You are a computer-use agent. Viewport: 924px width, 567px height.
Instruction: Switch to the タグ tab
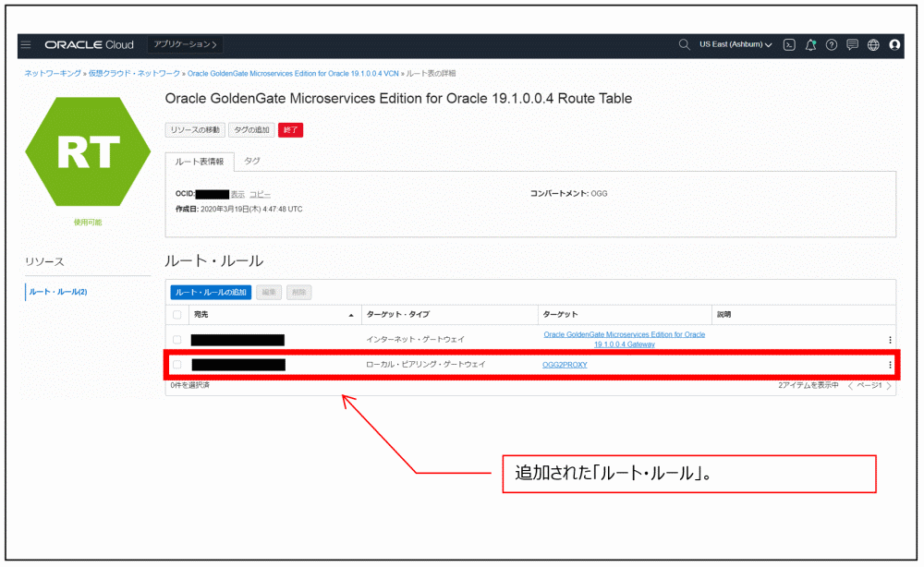click(251, 161)
